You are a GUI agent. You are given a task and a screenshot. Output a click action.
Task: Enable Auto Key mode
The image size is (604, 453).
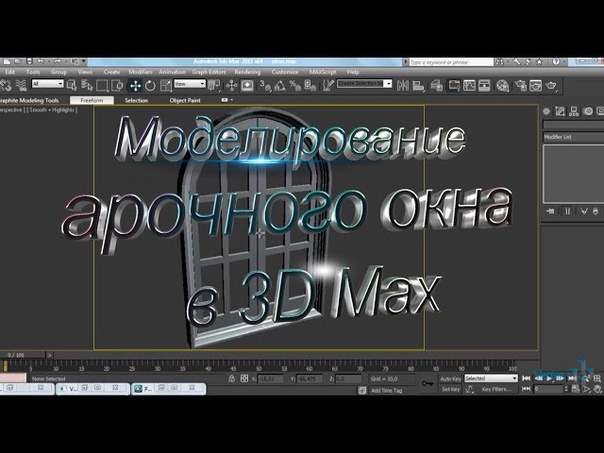[450, 379]
